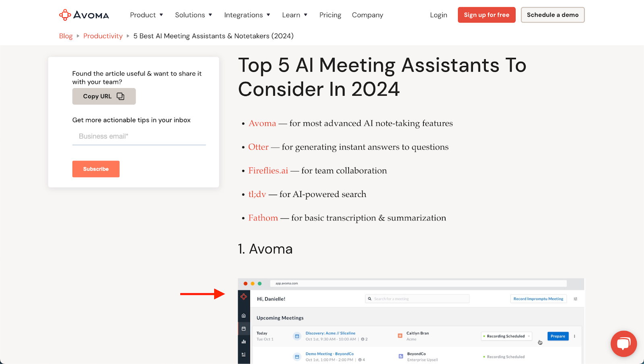Click the copy icon on the Copy URL button
The height and width of the screenshot is (364, 644).
point(120,96)
